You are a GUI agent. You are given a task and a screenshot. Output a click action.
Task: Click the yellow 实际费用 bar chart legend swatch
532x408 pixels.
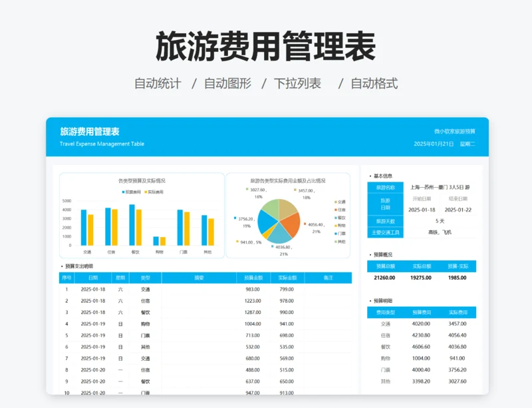click(x=146, y=192)
